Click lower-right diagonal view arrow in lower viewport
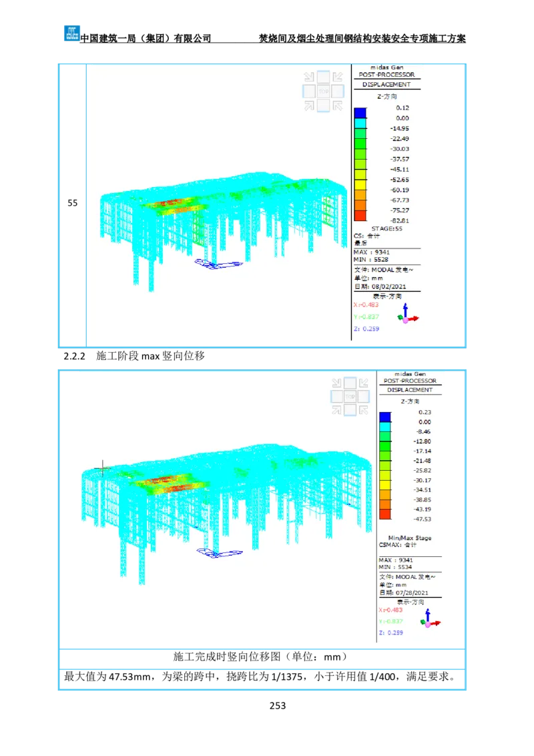Screen dimensions: 534x756 tap(364, 411)
